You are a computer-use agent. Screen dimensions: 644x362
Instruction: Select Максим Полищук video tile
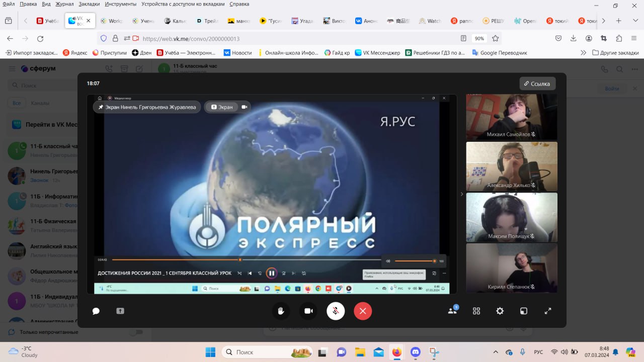(x=512, y=217)
